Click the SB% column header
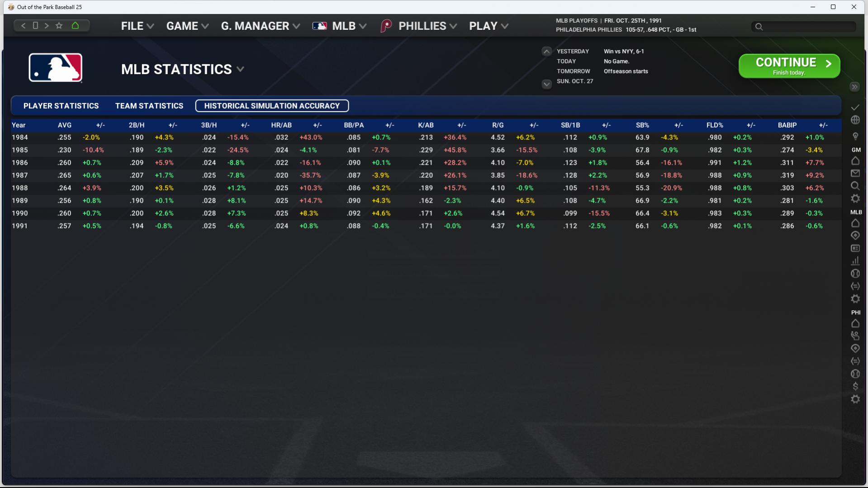Viewport: 868px width, 488px height. pyautogui.click(x=642, y=125)
